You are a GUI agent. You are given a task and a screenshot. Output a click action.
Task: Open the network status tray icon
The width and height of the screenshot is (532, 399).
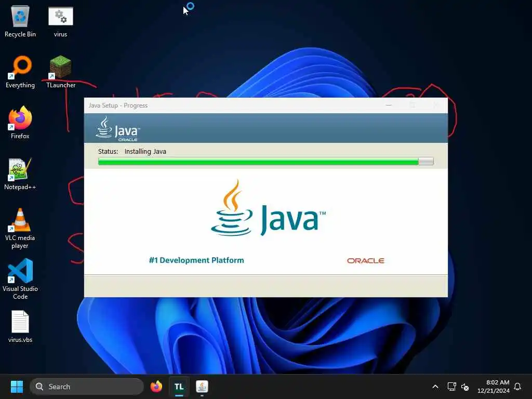pos(451,387)
